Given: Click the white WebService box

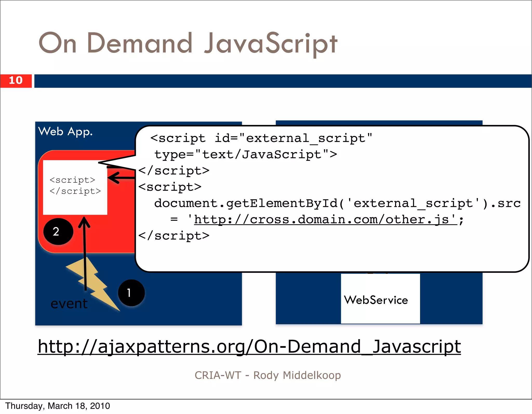Looking at the screenshot, I should click(380, 298).
